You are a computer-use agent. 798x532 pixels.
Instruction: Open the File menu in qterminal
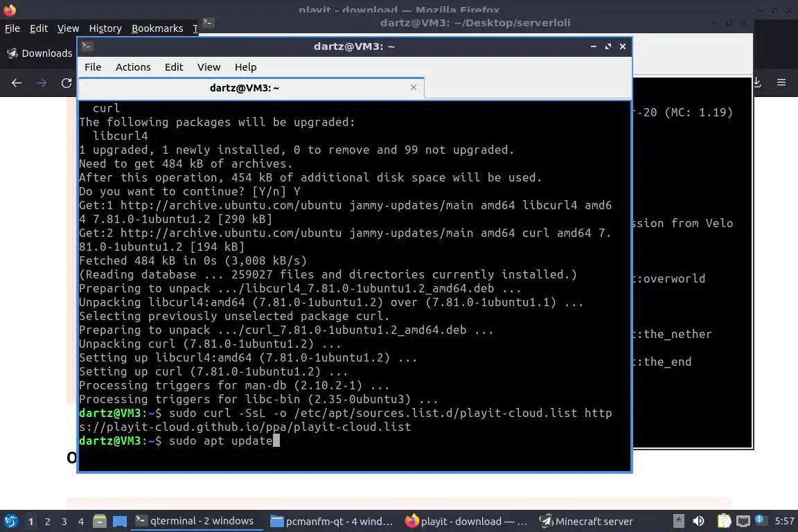[x=93, y=67]
